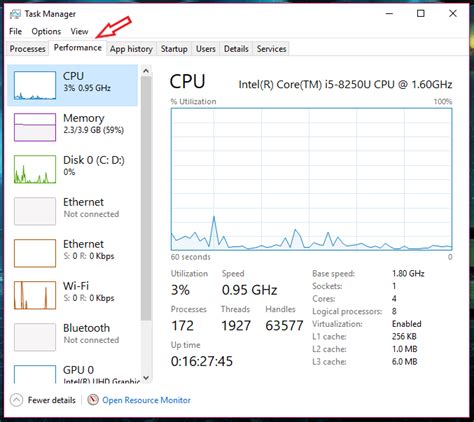Screen dimensions: 474x422
Task: Click the Memory 2.3/3.9 GB (59%) text
Action: tap(94, 130)
